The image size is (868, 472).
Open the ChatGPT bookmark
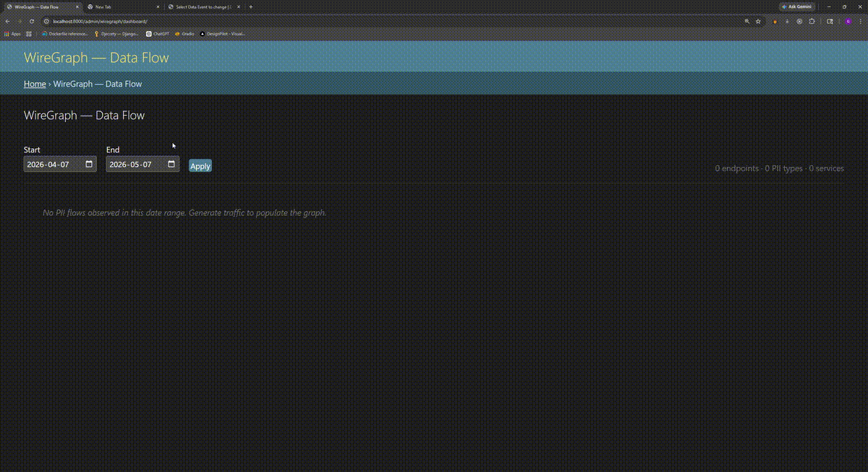click(x=158, y=34)
